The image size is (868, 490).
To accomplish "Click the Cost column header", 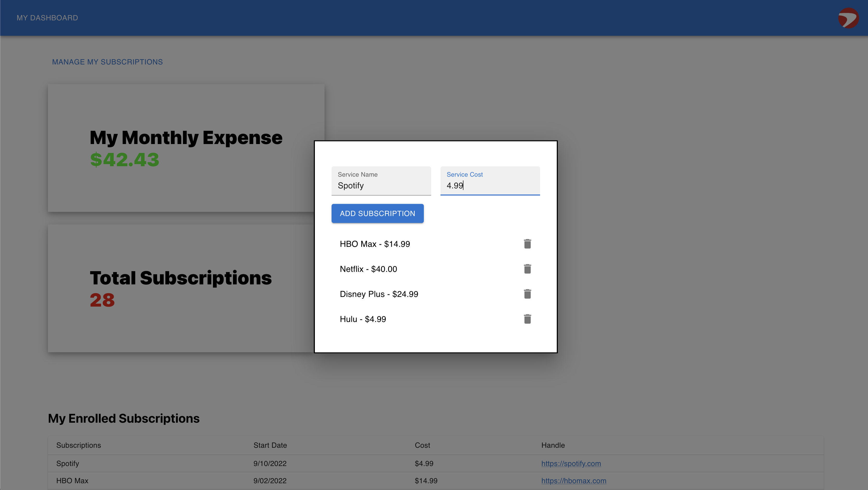I will (x=422, y=445).
